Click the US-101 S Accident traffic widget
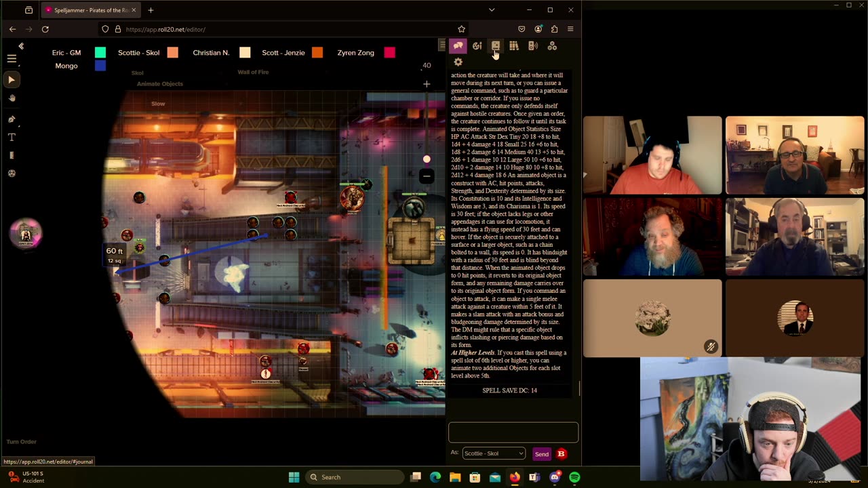 [x=27, y=477]
